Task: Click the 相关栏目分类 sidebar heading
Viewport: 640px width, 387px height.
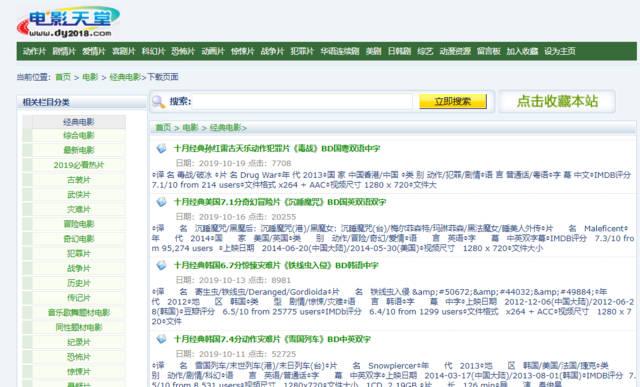Action: [x=46, y=102]
